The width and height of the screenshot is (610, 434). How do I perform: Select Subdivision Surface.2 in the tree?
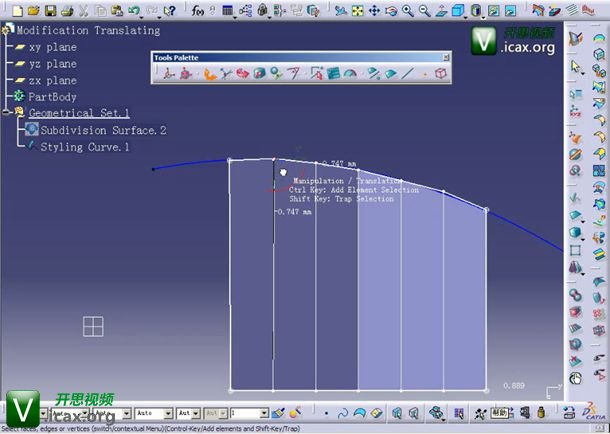tap(103, 130)
